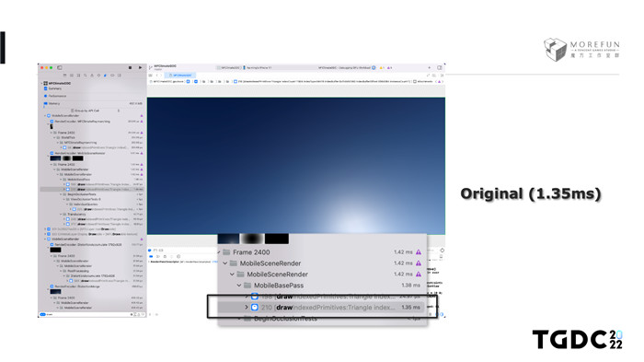Image resolution: width=644 pixels, height=362 pixels.
Task: Click the blue gradient attachment thumbnail
Action: tap(228, 239)
